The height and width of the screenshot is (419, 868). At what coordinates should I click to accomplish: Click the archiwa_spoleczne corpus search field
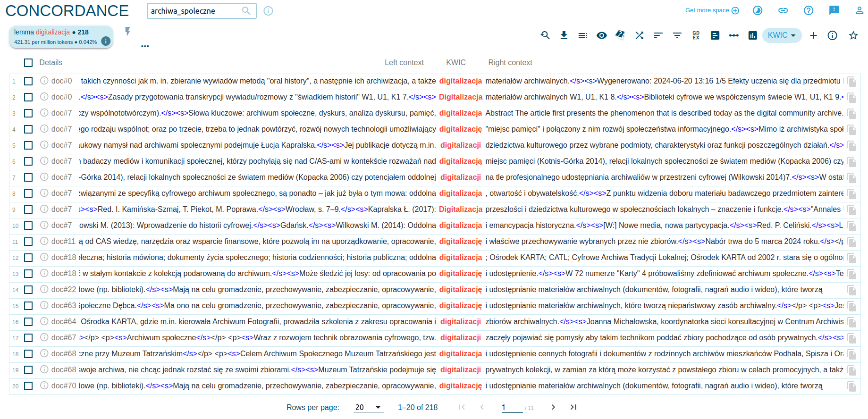pos(202,11)
